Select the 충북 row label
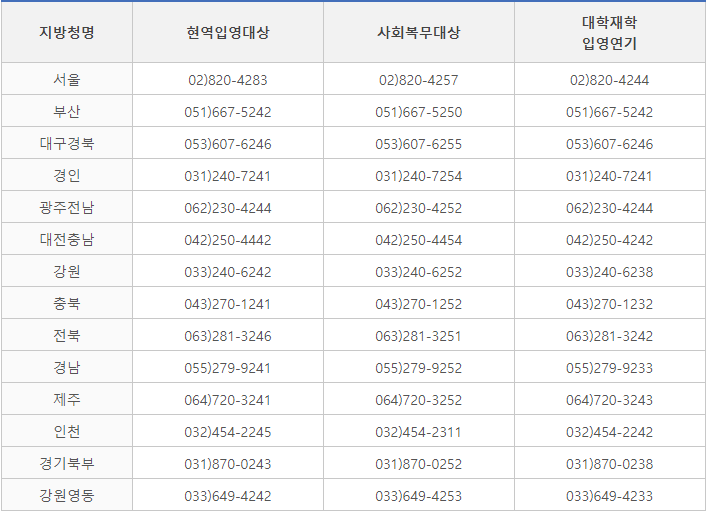 point(67,304)
